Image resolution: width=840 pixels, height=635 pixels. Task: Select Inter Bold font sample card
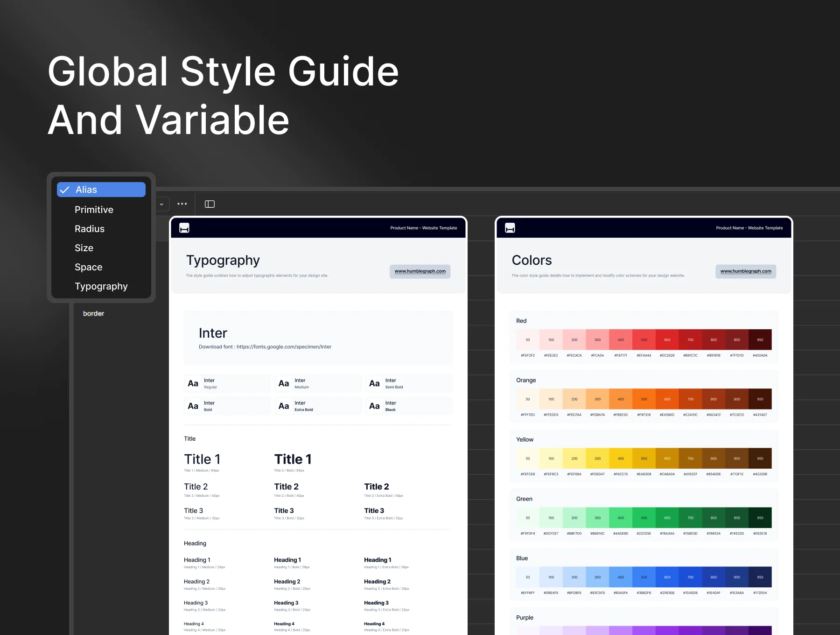(227, 406)
